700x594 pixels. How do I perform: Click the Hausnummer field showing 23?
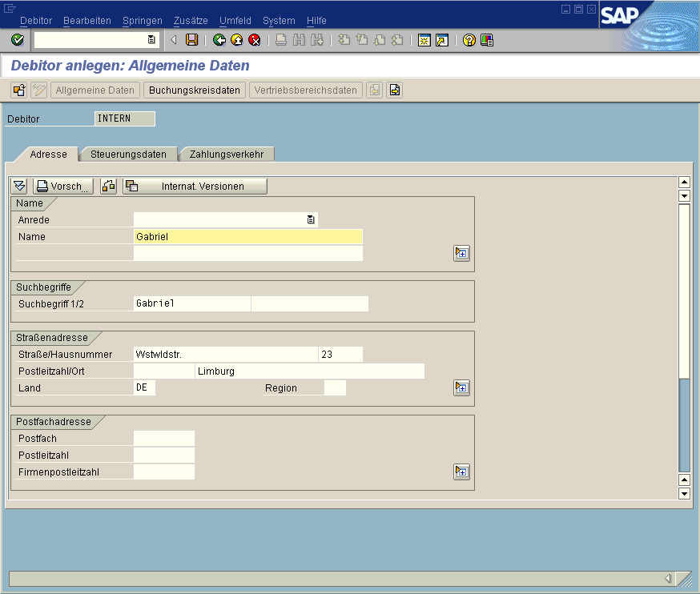click(340, 355)
